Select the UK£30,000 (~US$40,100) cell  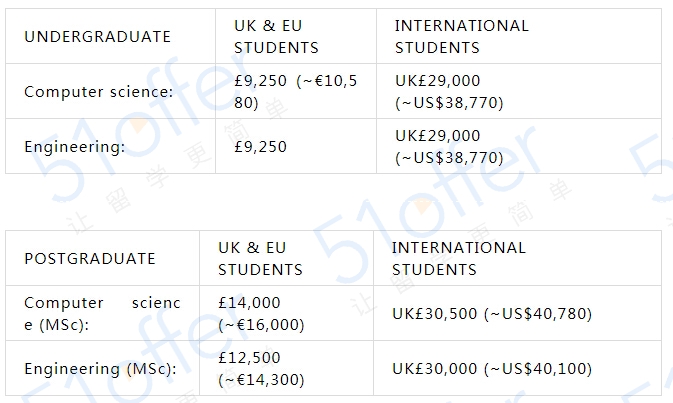(518, 368)
